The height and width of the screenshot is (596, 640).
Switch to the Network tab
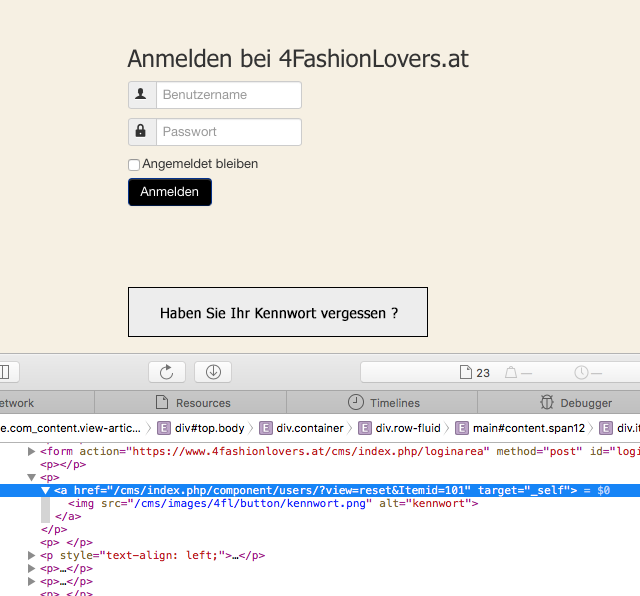[47, 403]
